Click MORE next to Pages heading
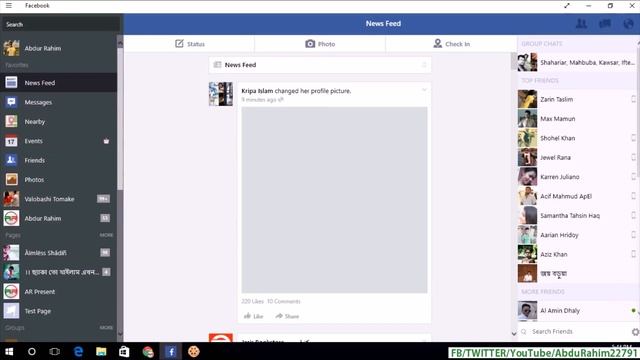This screenshot has width=640, height=360. tap(106, 235)
